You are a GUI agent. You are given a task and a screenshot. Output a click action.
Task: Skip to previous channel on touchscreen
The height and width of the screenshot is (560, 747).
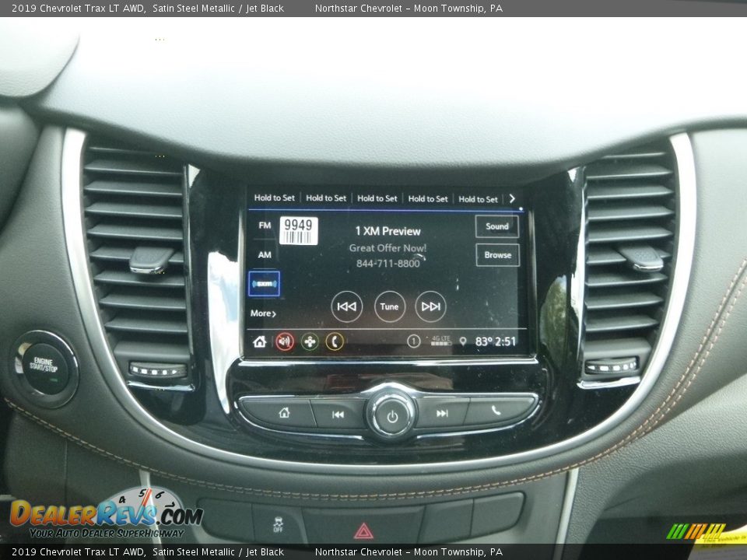347,306
